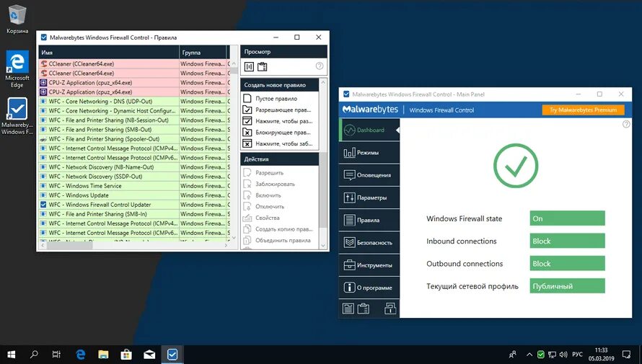Screen dimensions: 642x364
Task: Select Microsoft Edge desktop shortcut
Action: (x=17, y=69)
